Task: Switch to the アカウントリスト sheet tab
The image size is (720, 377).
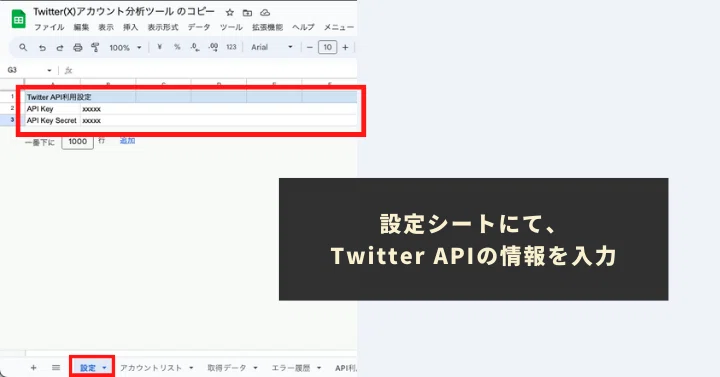Action: click(151, 368)
